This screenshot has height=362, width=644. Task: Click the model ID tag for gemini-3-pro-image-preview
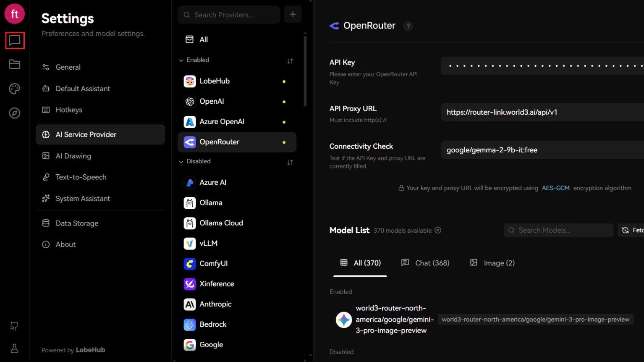(535, 320)
